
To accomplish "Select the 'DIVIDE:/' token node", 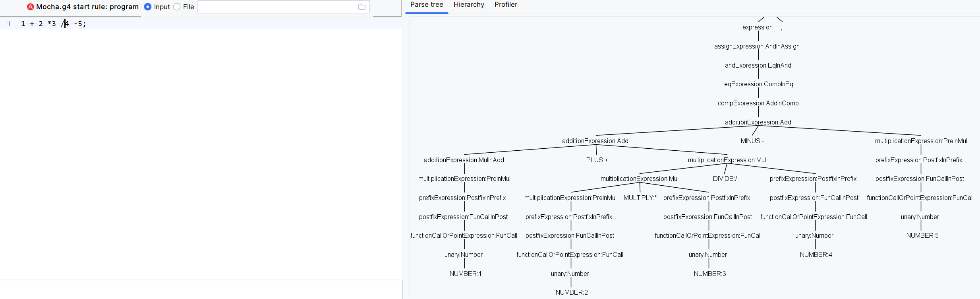I will point(725,179).
